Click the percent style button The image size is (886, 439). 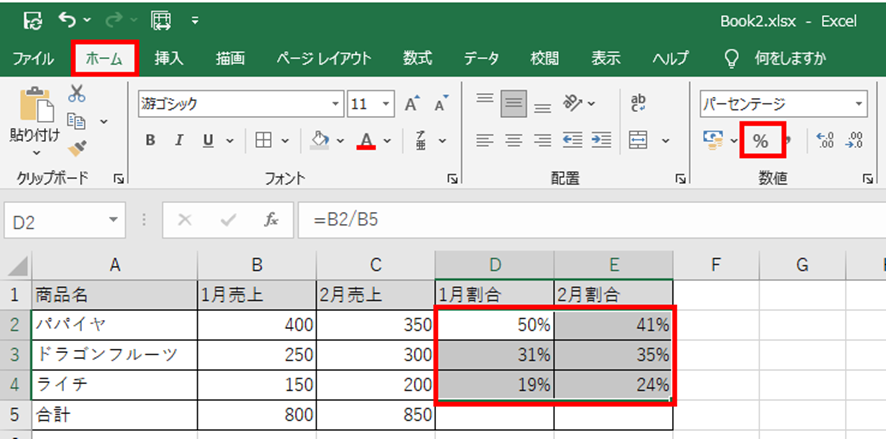pos(760,140)
